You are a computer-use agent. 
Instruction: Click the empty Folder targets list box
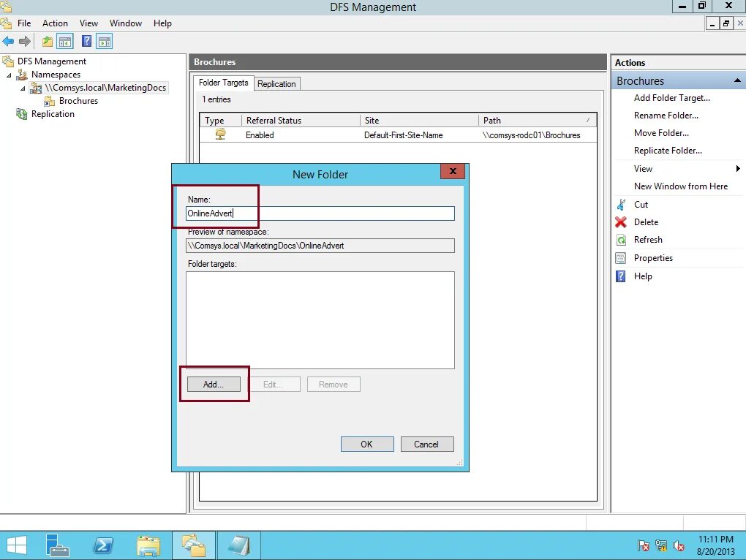[320, 320]
